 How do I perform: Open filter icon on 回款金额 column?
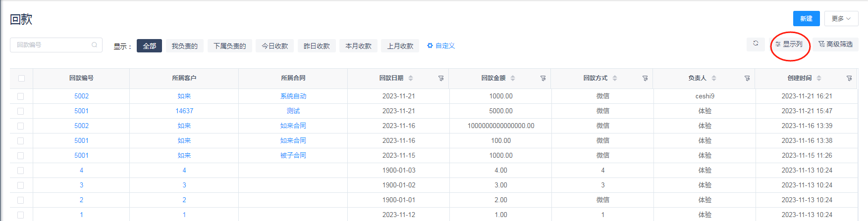tap(543, 78)
